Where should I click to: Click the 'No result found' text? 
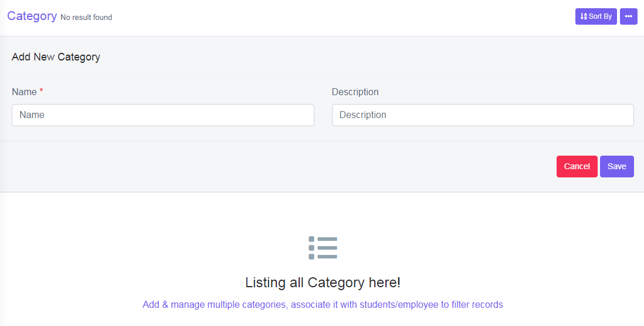tap(86, 17)
